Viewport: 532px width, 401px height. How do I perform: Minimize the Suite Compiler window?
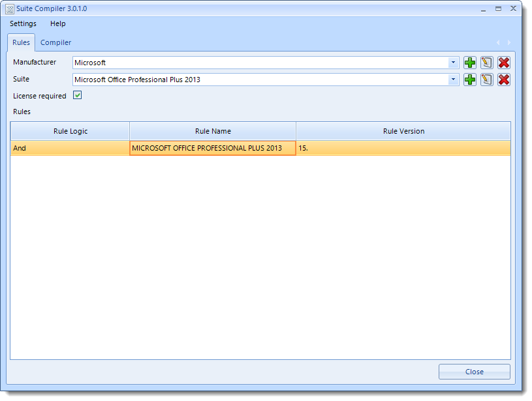(x=483, y=10)
